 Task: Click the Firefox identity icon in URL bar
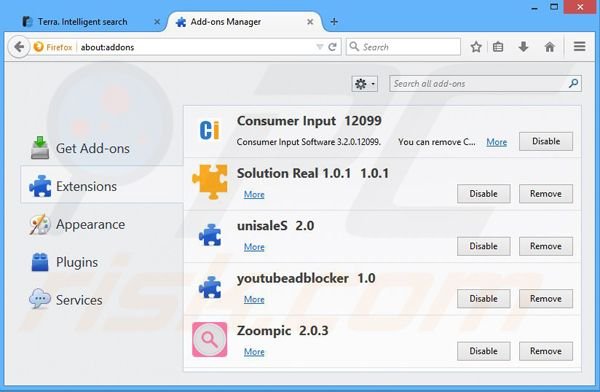[53, 47]
